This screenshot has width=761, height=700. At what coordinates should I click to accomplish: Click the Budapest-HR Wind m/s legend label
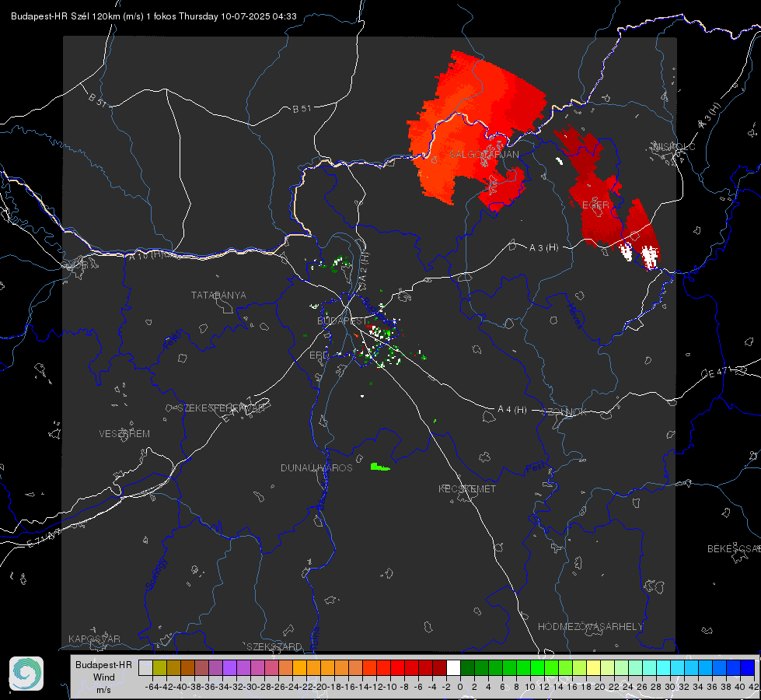point(104,677)
